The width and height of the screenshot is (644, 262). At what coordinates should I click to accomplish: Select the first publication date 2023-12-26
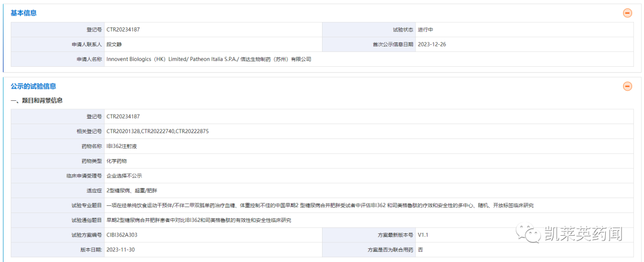coord(432,44)
